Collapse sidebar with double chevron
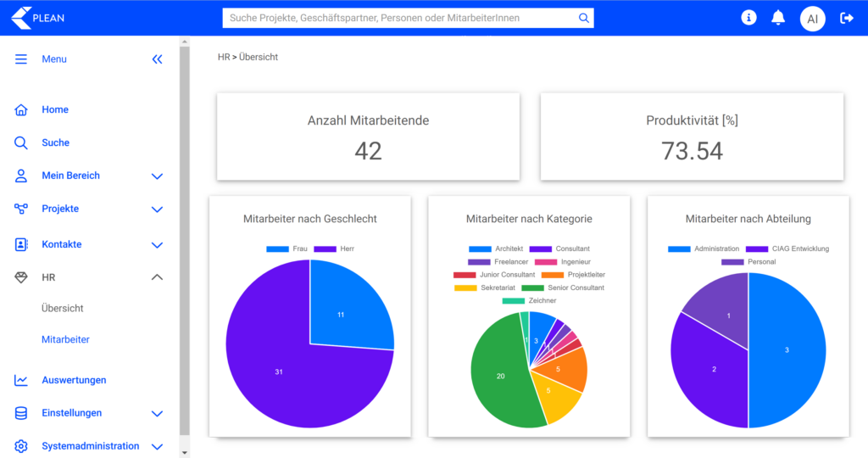 tap(157, 59)
